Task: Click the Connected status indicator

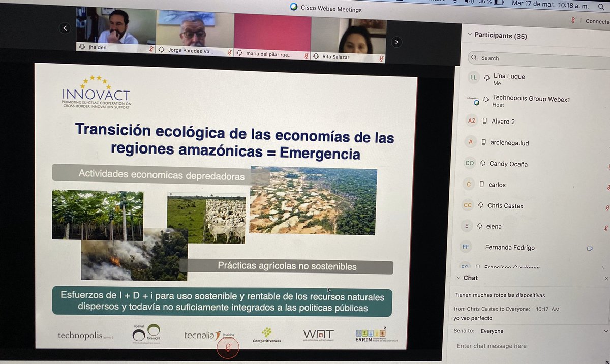Action: click(x=597, y=21)
